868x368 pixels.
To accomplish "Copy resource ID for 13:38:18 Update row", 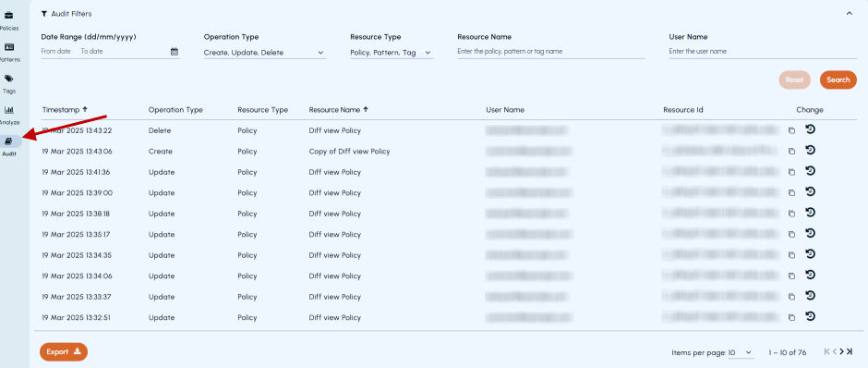I will tap(791, 214).
